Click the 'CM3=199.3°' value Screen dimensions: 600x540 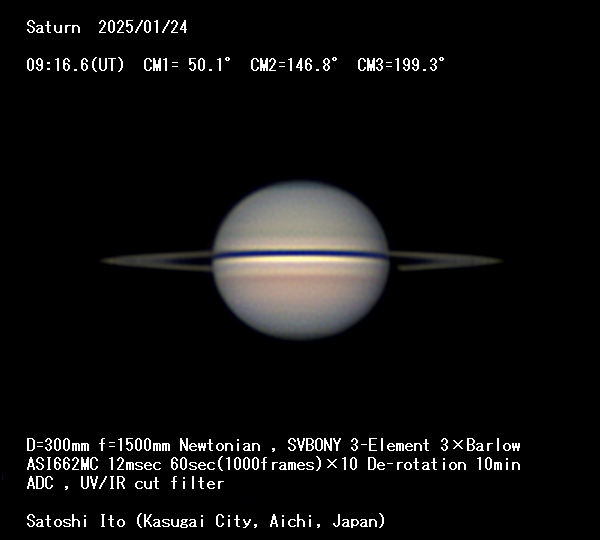click(x=401, y=65)
